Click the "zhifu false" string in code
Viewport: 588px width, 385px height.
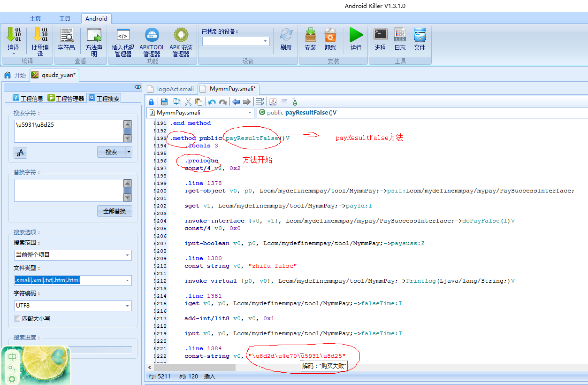pos(273,266)
